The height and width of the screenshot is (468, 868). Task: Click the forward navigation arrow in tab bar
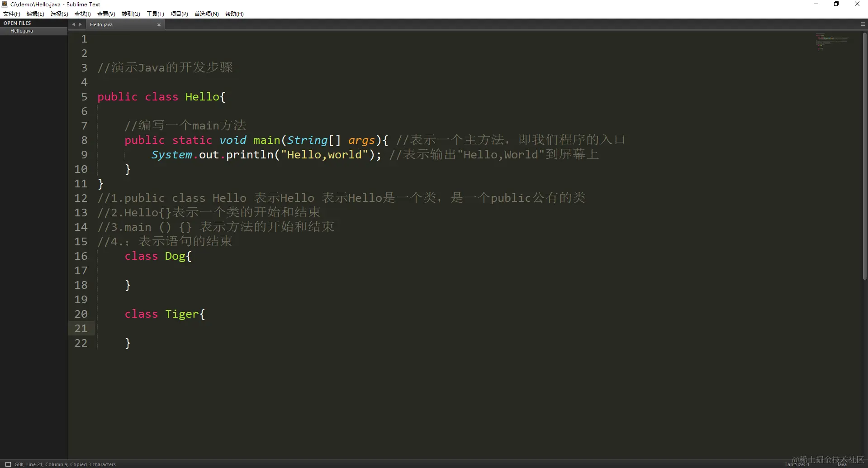point(80,24)
